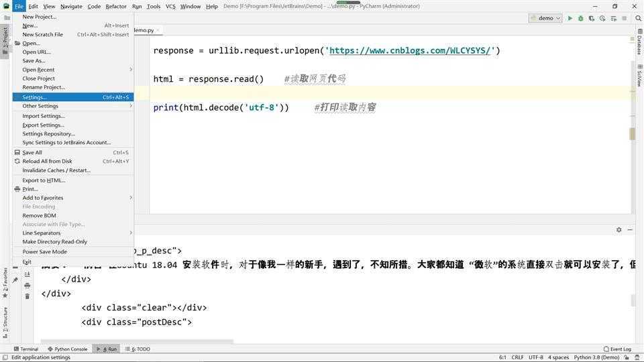The height and width of the screenshot is (362, 644).
Task: Choose Sync Settings to JetBrains Account...
Action: pos(73,142)
